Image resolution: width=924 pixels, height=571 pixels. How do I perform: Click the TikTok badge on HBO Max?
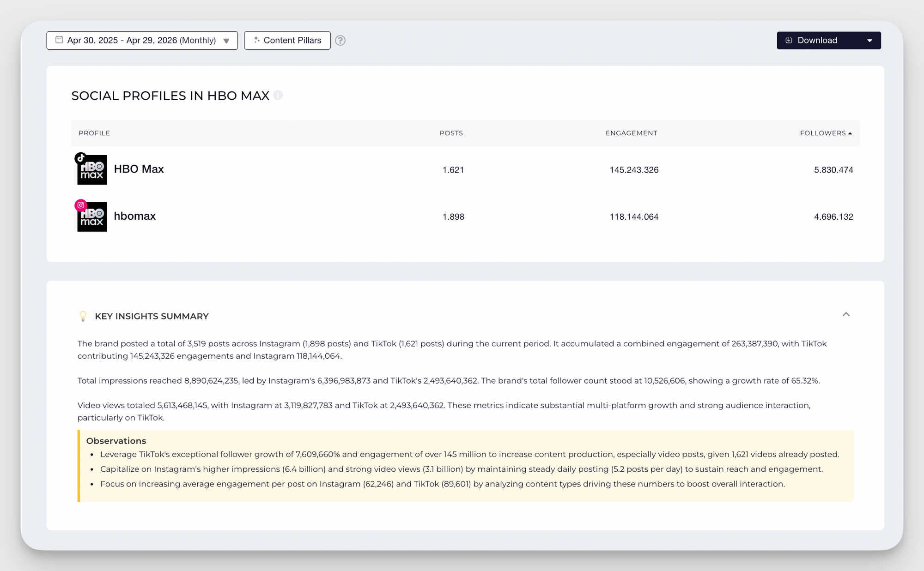[x=81, y=158]
